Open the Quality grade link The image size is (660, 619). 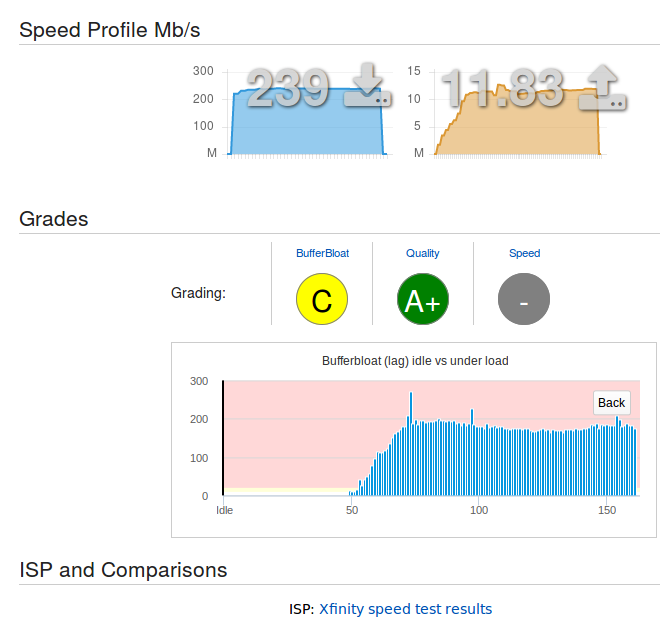422,253
